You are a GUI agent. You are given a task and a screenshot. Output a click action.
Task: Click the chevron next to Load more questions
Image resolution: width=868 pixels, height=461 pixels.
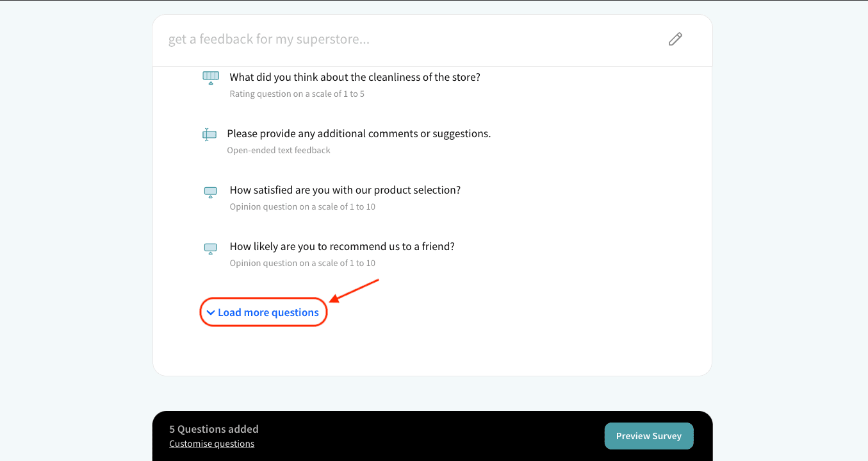pos(210,313)
